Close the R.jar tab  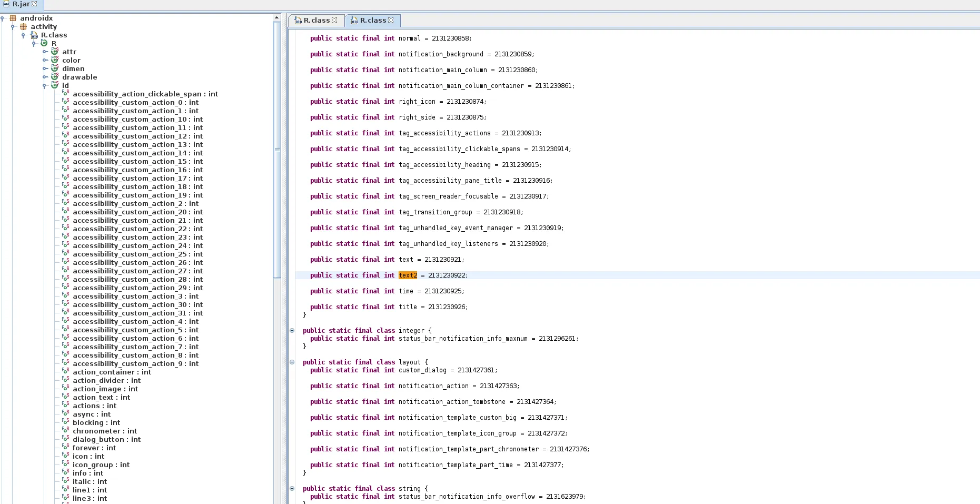tap(35, 4)
